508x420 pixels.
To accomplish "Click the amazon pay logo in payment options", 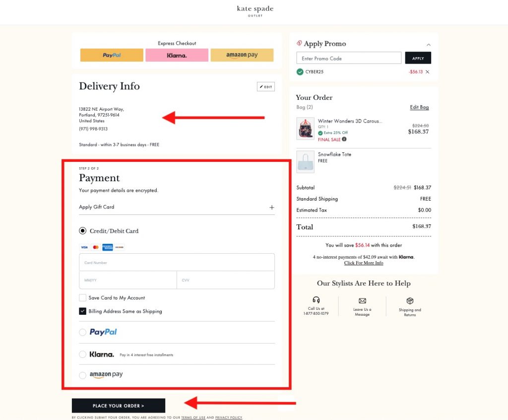I will point(106,374).
